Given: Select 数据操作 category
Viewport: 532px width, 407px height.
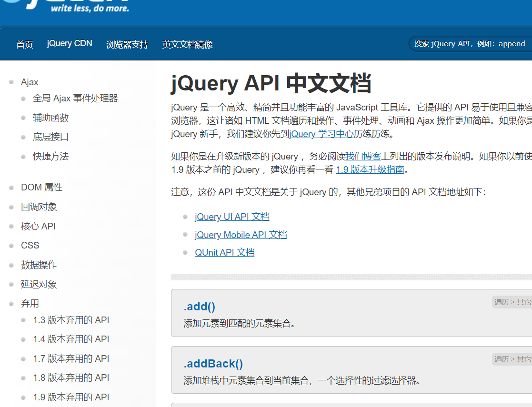Looking at the screenshot, I should 39,265.
